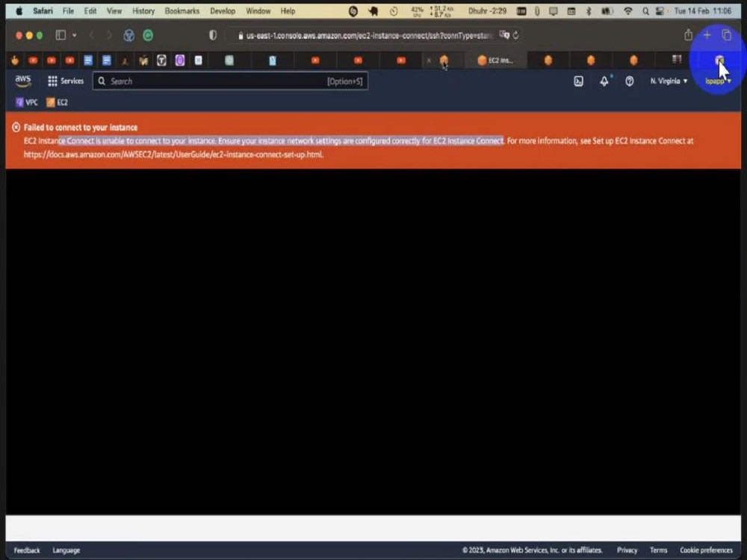Switch to the EC2 Instance tab
Image resolution: width=747 pixels, height=560 pixels.
click(495, 60)
